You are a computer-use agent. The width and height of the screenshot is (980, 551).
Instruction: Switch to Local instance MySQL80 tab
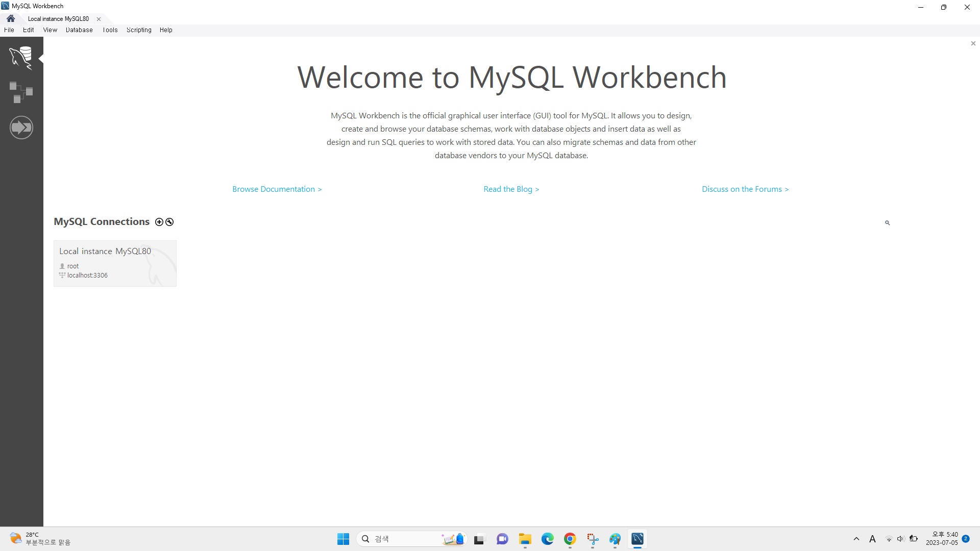coord(58,19)
